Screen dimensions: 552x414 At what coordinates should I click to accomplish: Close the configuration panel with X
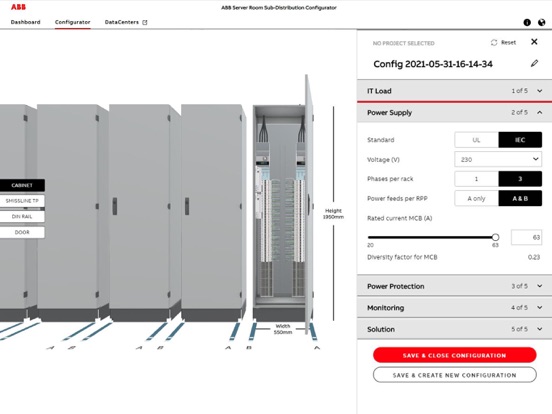pos(534,42)
